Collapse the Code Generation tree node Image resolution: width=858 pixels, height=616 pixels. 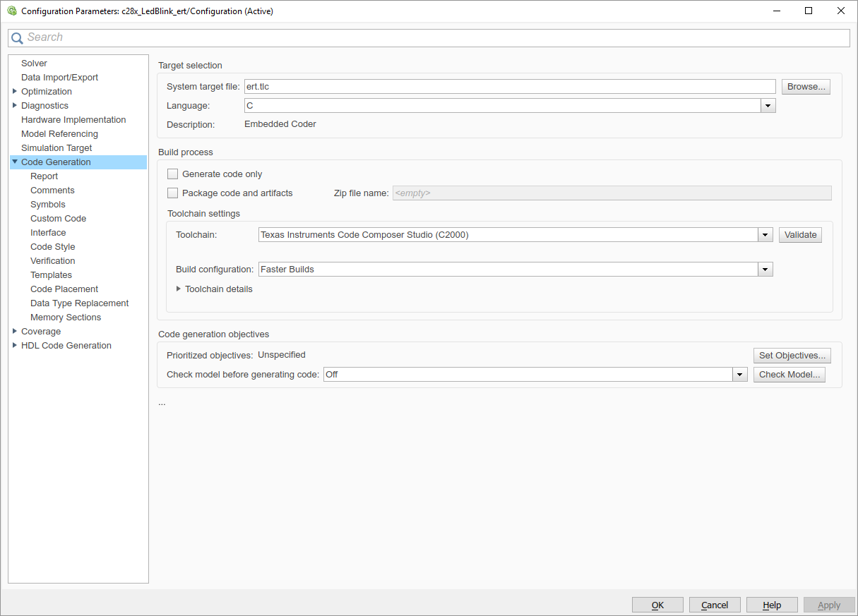[x=15, y=162]
